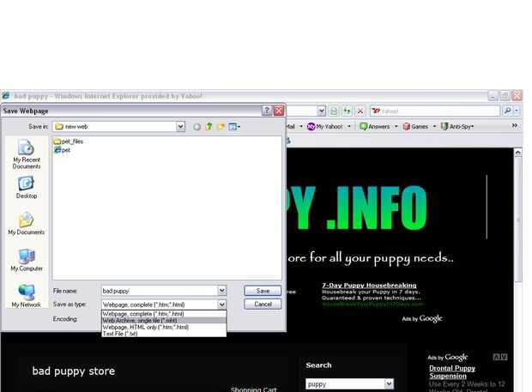
Task: Create a new folder
Action: click(x=221, y=126)
